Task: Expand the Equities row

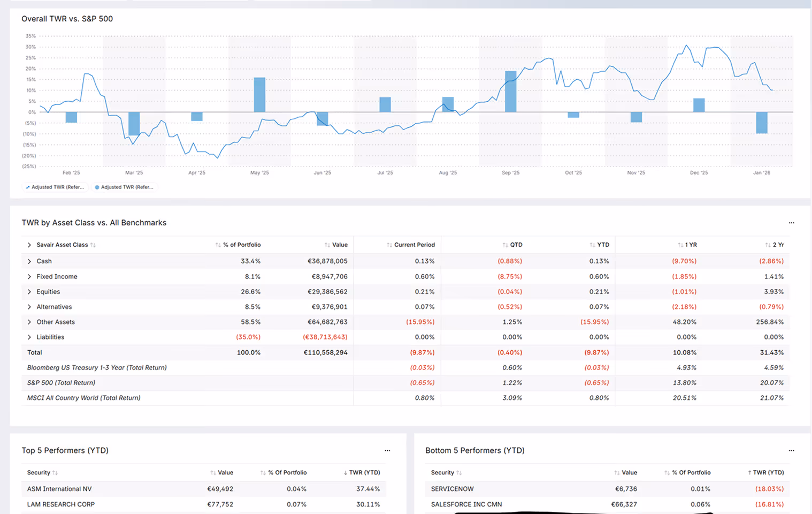Action: 29,292
